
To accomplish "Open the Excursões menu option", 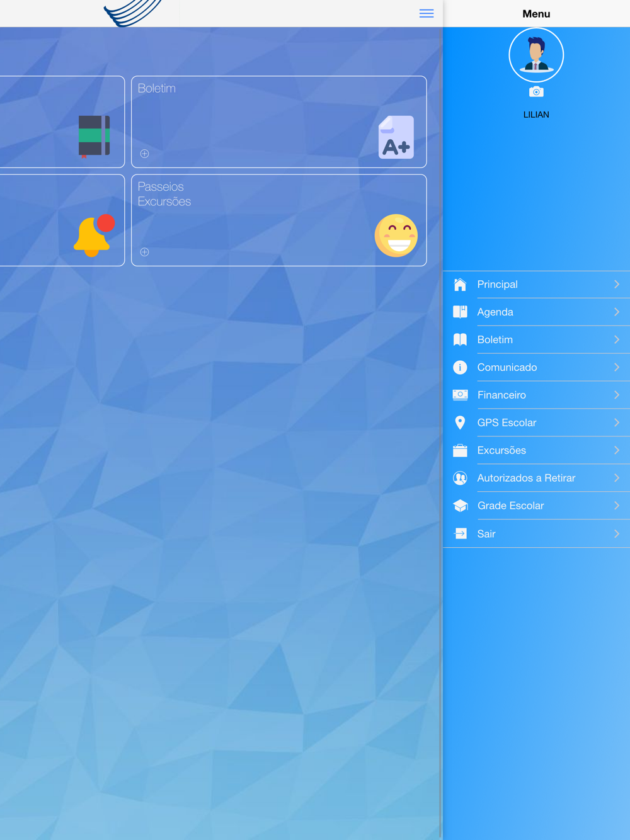I will 501,450.
